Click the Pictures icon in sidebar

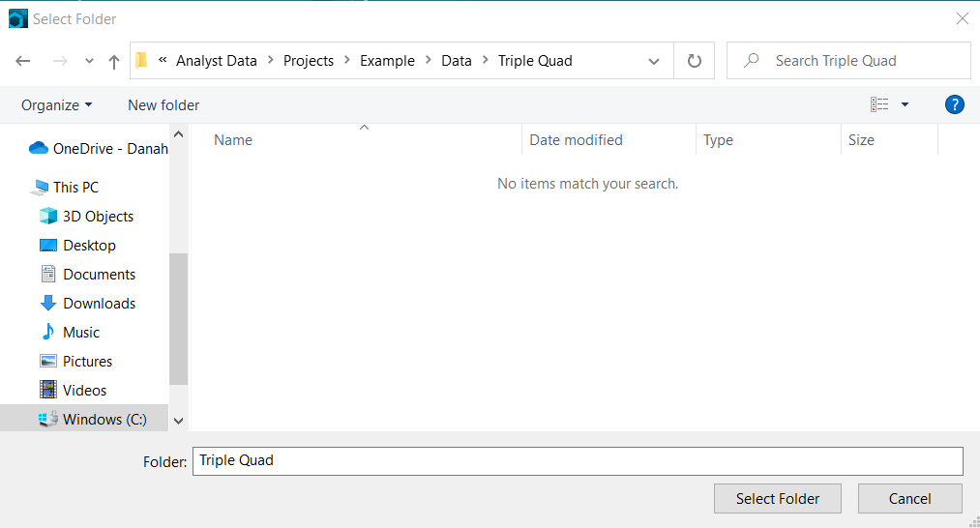pyautogui.click(x=48, y=361)
